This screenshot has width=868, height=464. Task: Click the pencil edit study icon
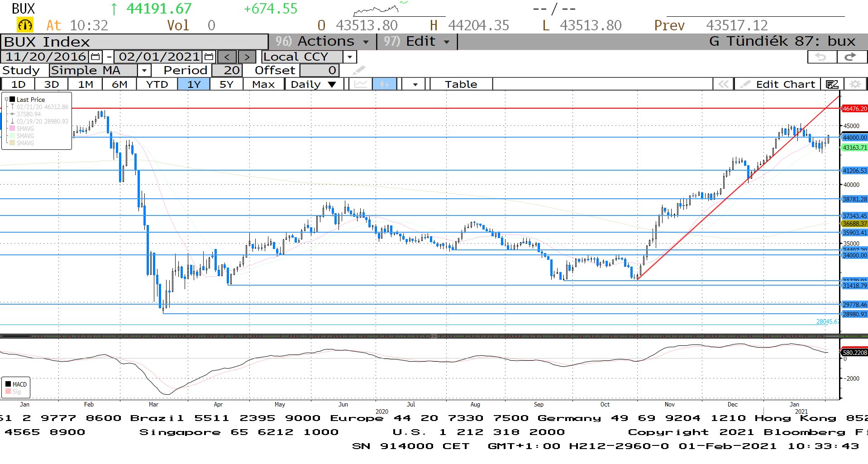click(358, 70)
